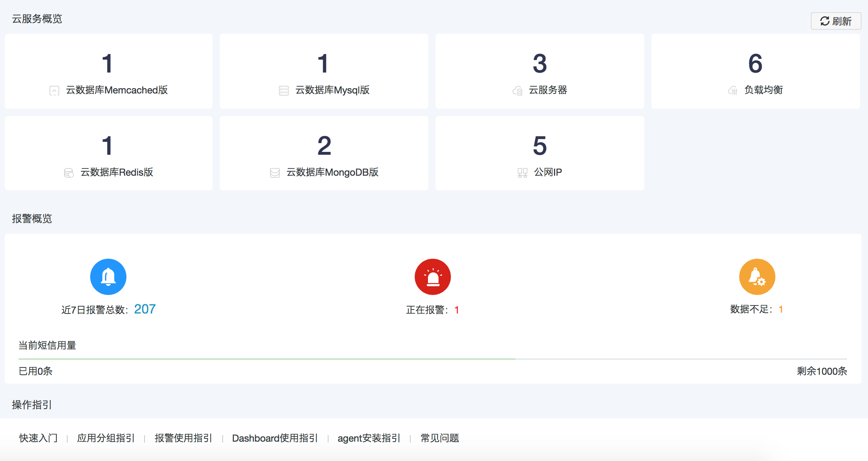Click 近7日报警总数 label
This screenshot has width=868, height=461.
click(95, 310)
